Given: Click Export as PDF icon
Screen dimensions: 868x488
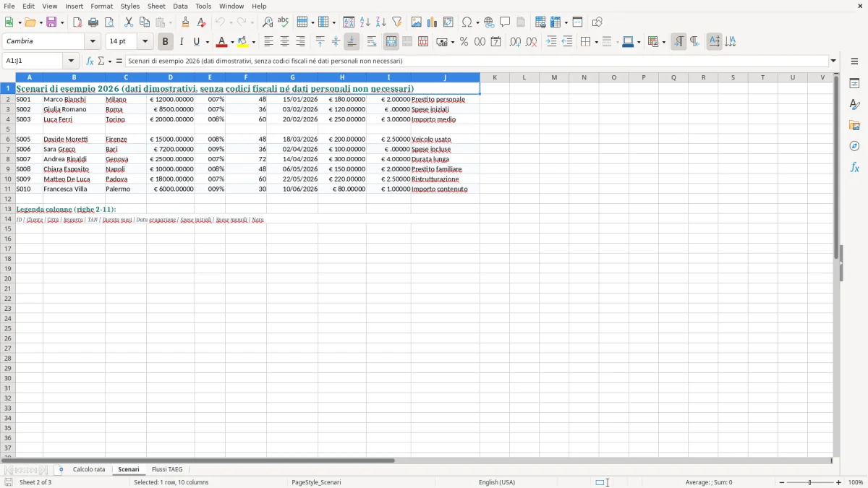Looking at the screenshot, I should tap(77, 22).
